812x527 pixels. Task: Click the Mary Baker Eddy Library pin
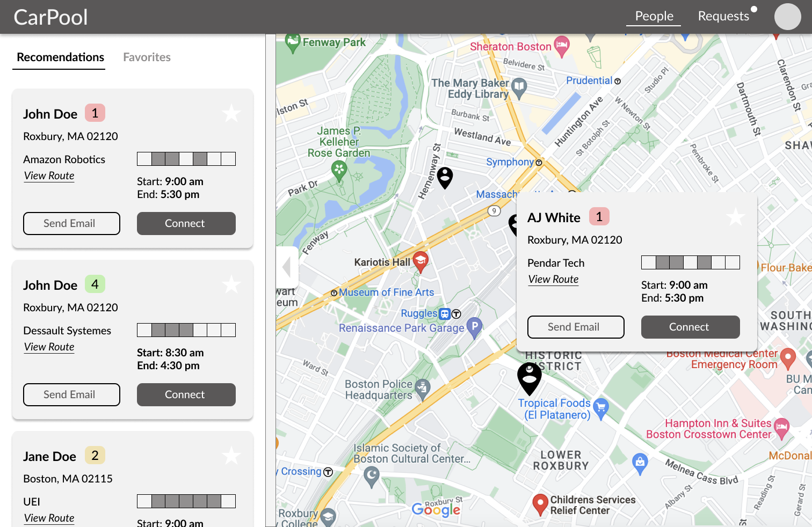[519, 89]
